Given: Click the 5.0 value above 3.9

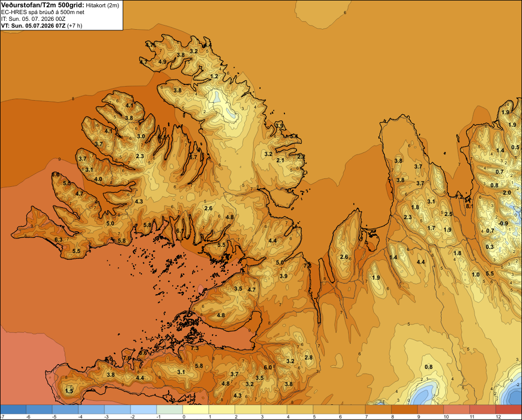Looking at the screenshot, I should [280, 263].
